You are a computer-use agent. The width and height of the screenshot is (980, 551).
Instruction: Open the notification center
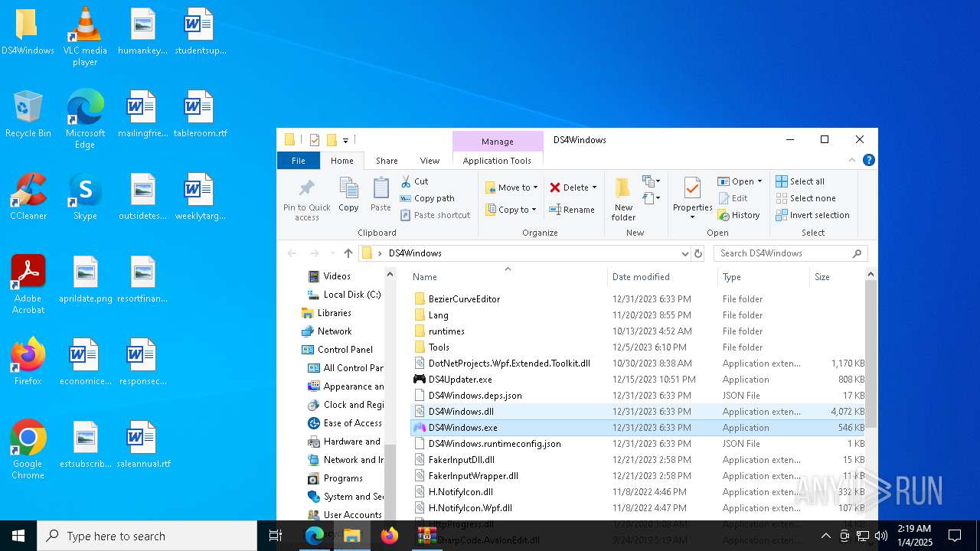click(x=955, y=536)
